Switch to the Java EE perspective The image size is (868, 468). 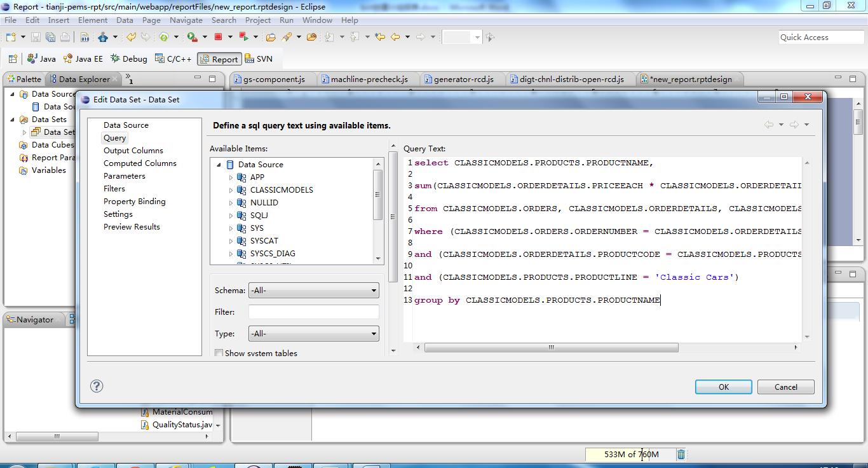(x=82, y=59)
